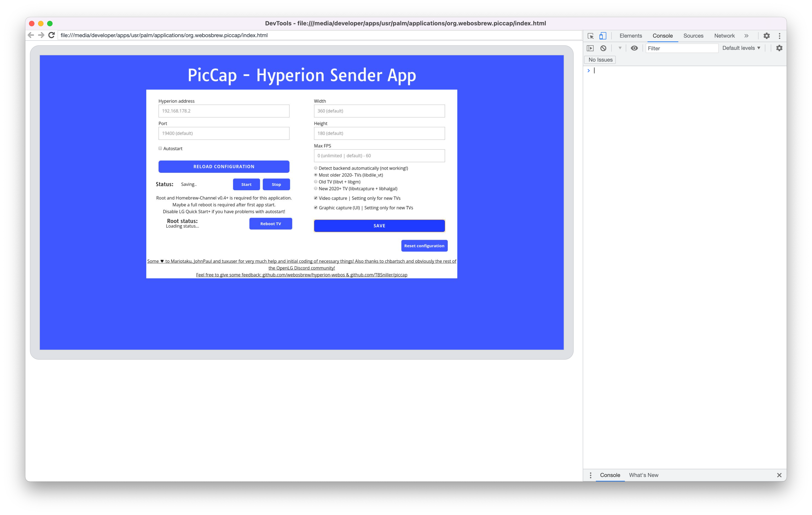Open create live expression eye icon
This screenshot has height=515, width=812.
pyautogui.click(x=635, y=48)
